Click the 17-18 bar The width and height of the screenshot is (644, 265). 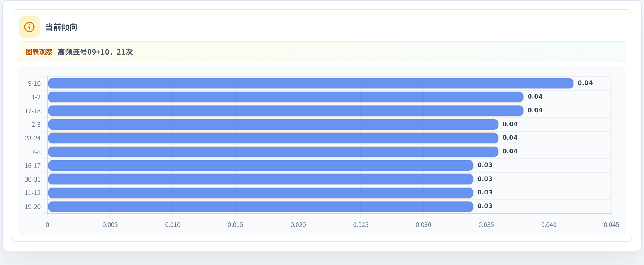[286, 111]
